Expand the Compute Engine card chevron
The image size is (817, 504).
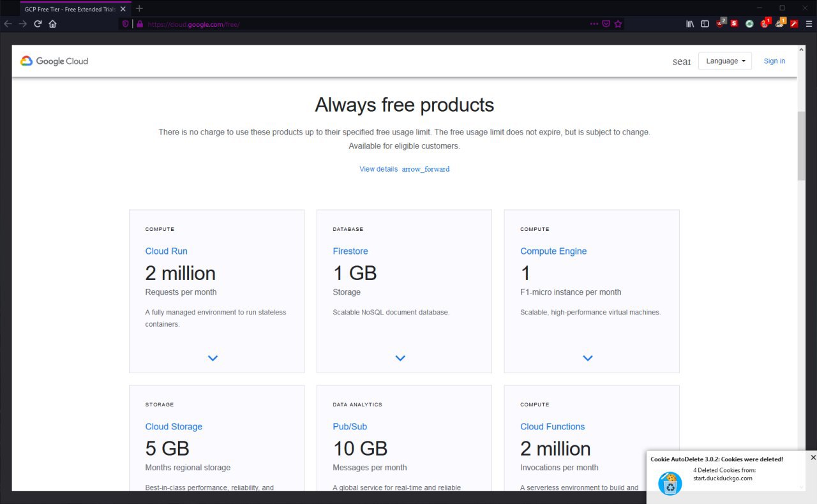588,358
